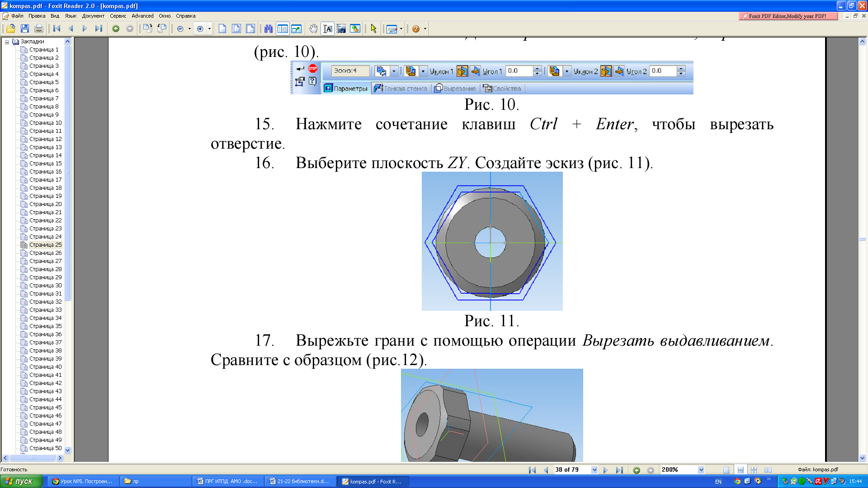
Task: Select the yellow arrow annotation selection tool
Action: point(373,29)
